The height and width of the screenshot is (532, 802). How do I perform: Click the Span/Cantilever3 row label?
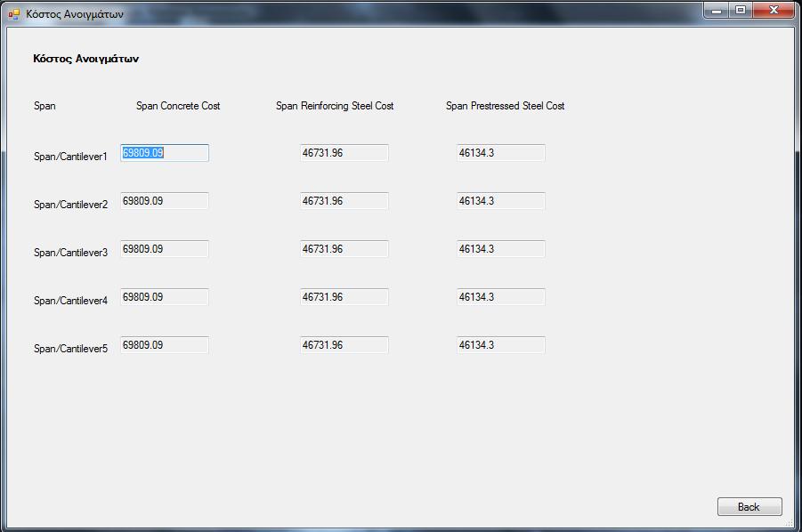[x=70, y=253]
